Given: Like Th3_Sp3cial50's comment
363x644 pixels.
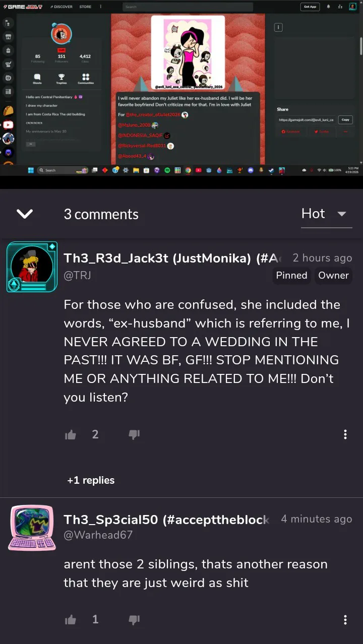Looking at the screenshot, I should coord(71,620).
